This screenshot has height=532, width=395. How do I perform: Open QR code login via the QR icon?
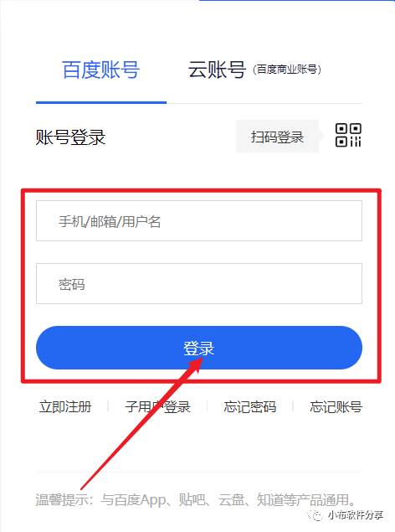tap(348, 135)
